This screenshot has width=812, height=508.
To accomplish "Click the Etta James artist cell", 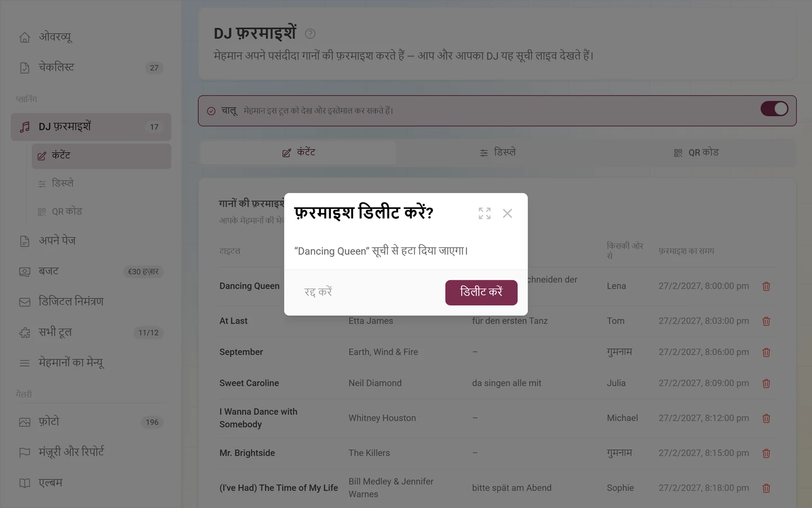I will pos(370,321).
